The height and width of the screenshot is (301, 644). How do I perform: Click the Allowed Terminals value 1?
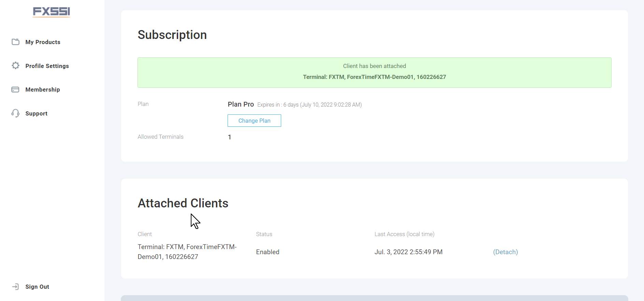(230, 137)
